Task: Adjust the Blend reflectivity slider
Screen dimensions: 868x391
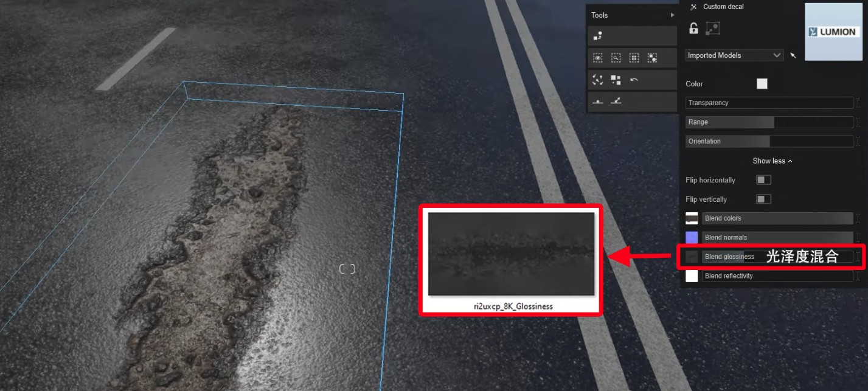Action: point(778,276)
